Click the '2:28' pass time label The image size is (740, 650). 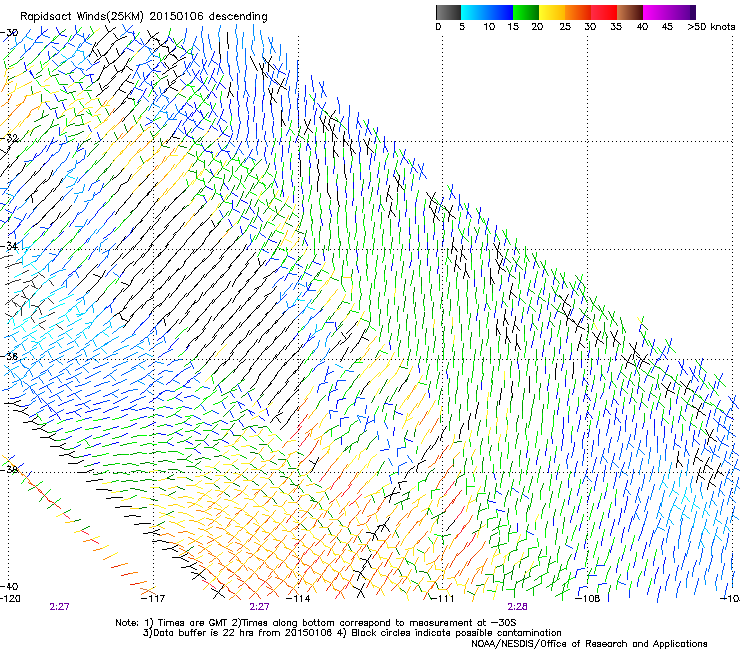(x=517, y=607)
